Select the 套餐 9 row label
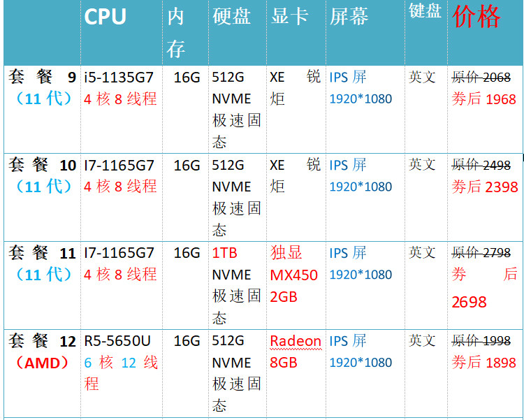524x420 pixels. [x=43, y=77]
